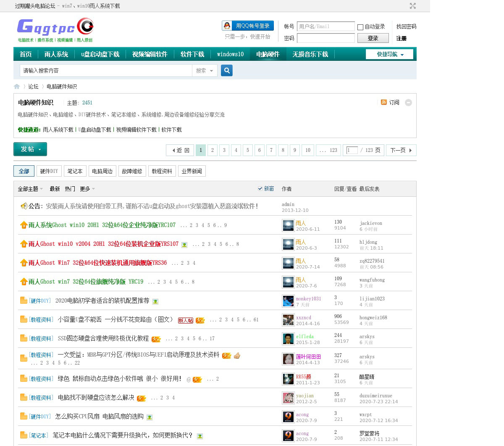Open the 全部主题 filter dropdown
The image size is (504, 446).
[x=30, y=189]
